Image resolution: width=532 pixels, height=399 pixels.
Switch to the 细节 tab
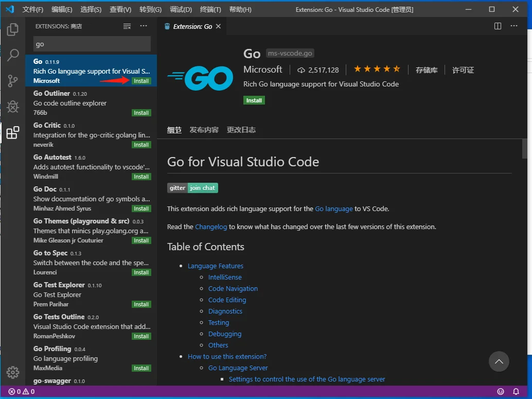click(174, 130)
